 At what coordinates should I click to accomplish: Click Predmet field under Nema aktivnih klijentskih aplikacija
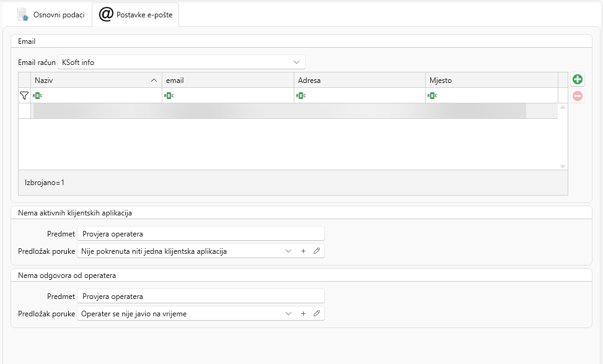point(201,234)
